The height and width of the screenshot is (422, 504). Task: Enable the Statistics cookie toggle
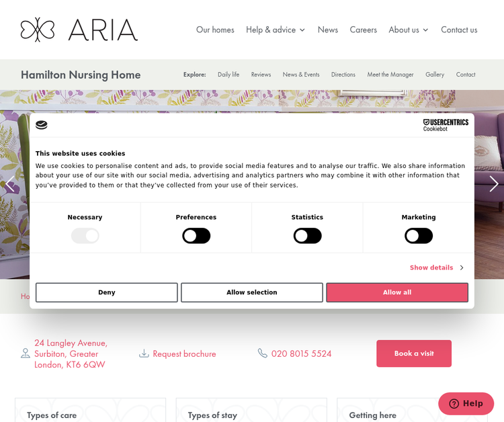307,236
